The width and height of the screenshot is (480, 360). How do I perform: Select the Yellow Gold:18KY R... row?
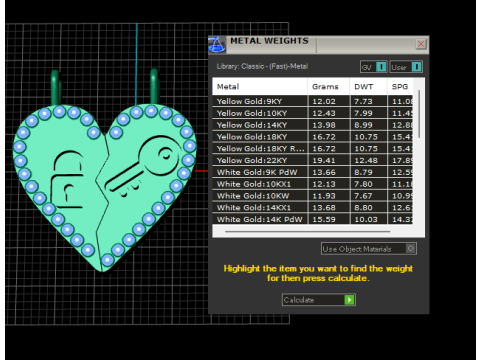click(313, 149)
